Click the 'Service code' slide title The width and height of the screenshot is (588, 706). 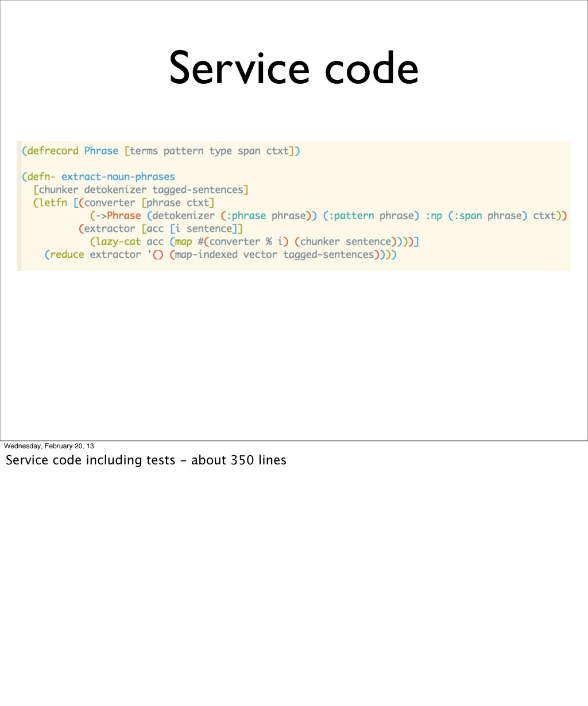click(293, 68)
